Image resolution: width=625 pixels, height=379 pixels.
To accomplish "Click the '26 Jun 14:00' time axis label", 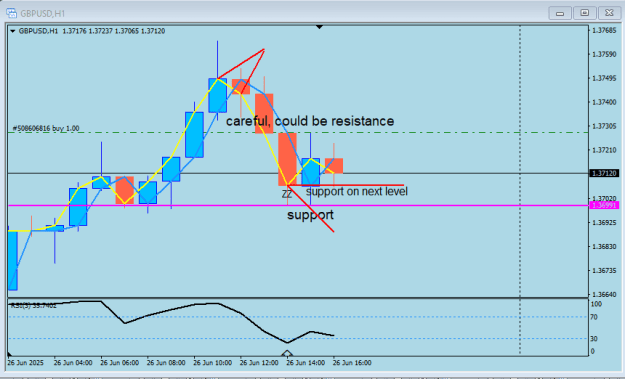I will [x=305, y=363].
